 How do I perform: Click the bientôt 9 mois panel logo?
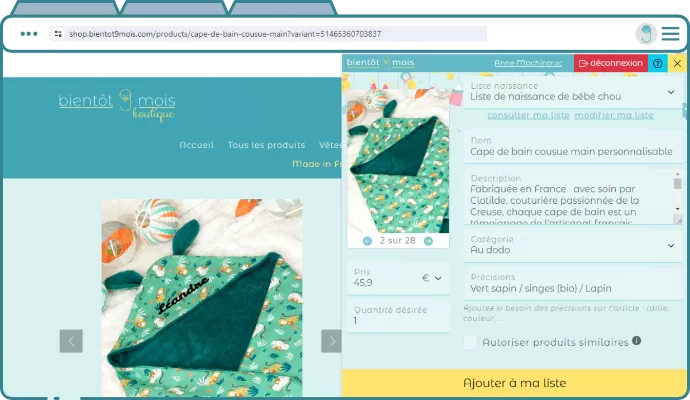(x=380, y=62)
